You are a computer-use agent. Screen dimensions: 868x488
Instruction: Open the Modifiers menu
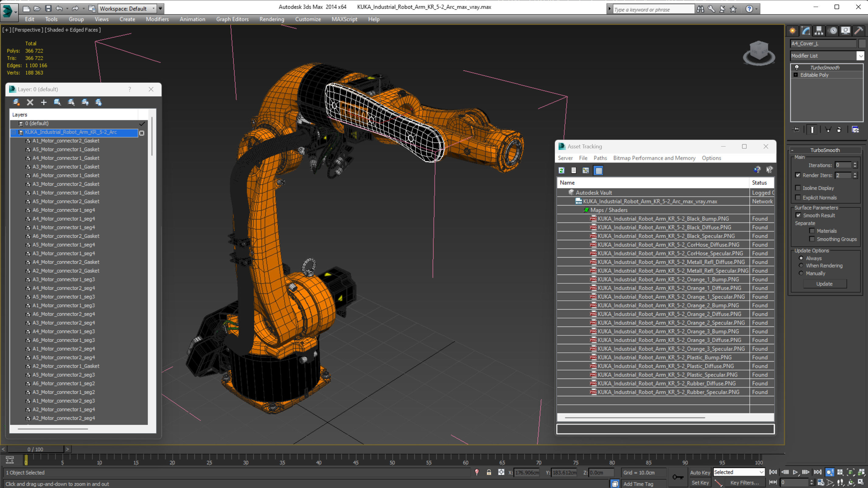(x=157, y=19)
